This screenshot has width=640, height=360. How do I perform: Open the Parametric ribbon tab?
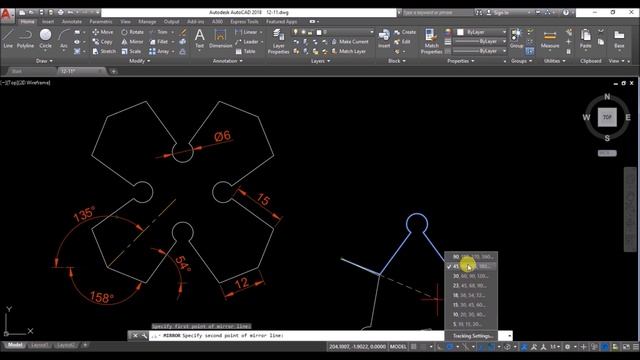[101, 22]
